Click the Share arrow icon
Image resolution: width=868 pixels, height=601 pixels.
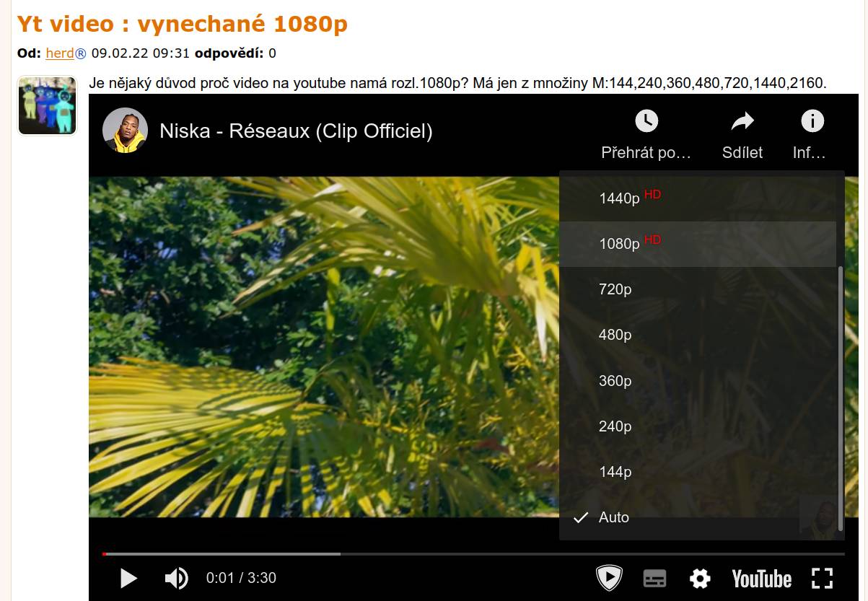tap(742, 121)
